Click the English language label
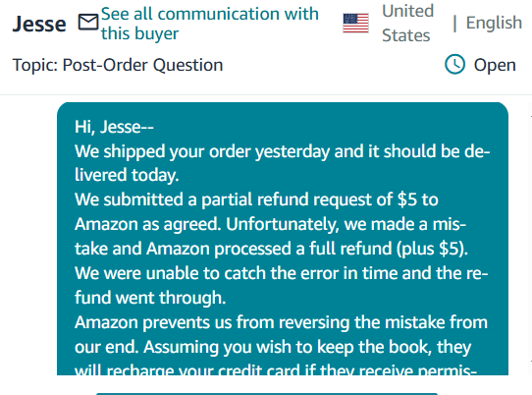 [x=494, y=23]
